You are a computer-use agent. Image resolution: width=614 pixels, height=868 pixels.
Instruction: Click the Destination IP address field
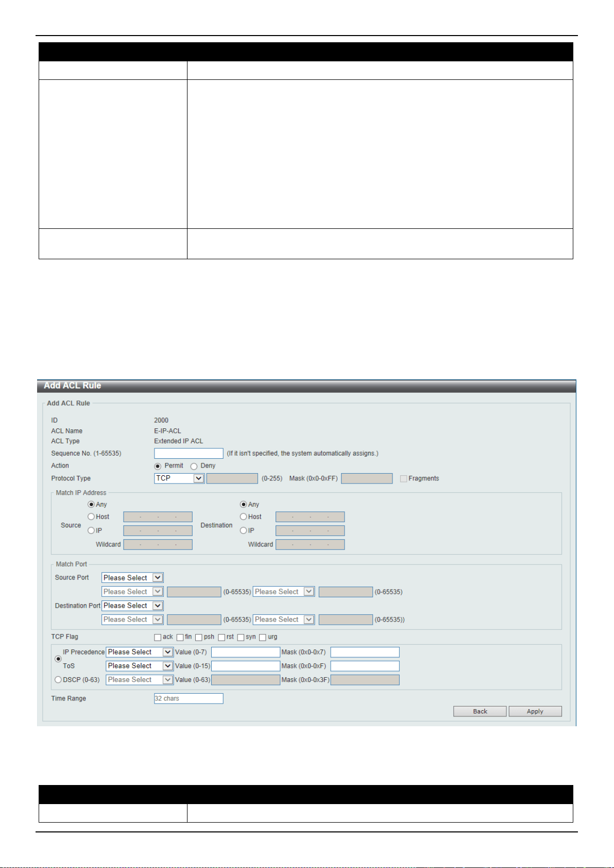tap(310, 531)
